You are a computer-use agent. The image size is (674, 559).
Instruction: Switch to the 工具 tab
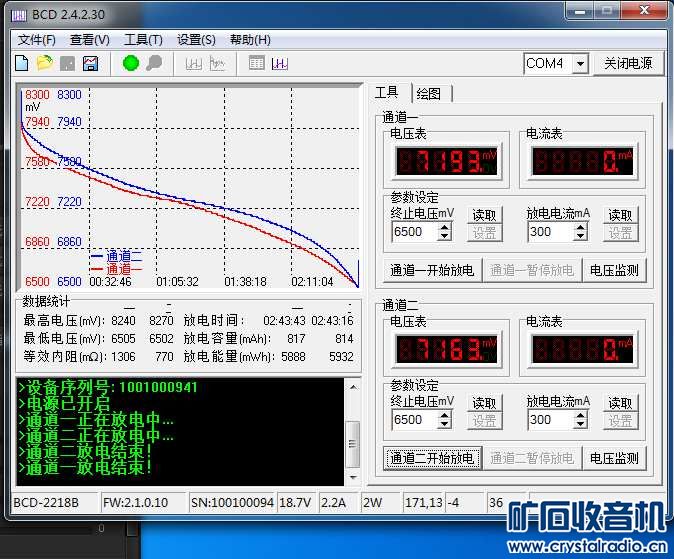coord(386,92)
